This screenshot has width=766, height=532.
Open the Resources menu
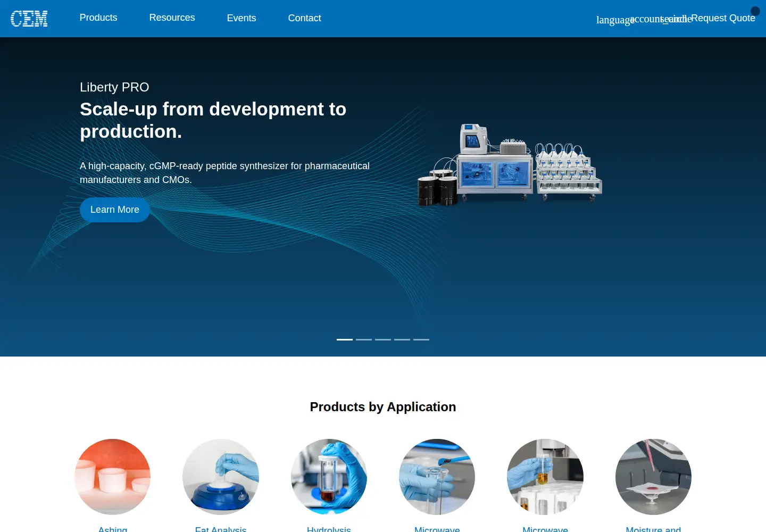172,18
